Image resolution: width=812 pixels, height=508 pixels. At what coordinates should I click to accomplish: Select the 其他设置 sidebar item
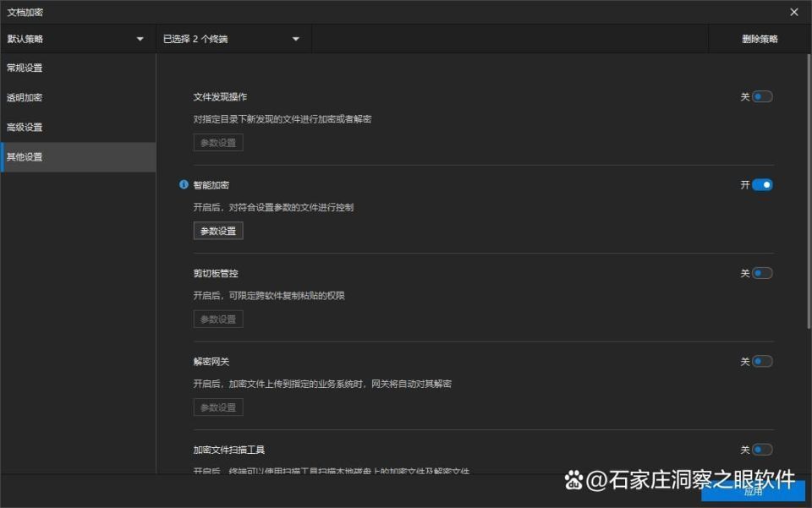pyautogui.click(x=78, y=157)
